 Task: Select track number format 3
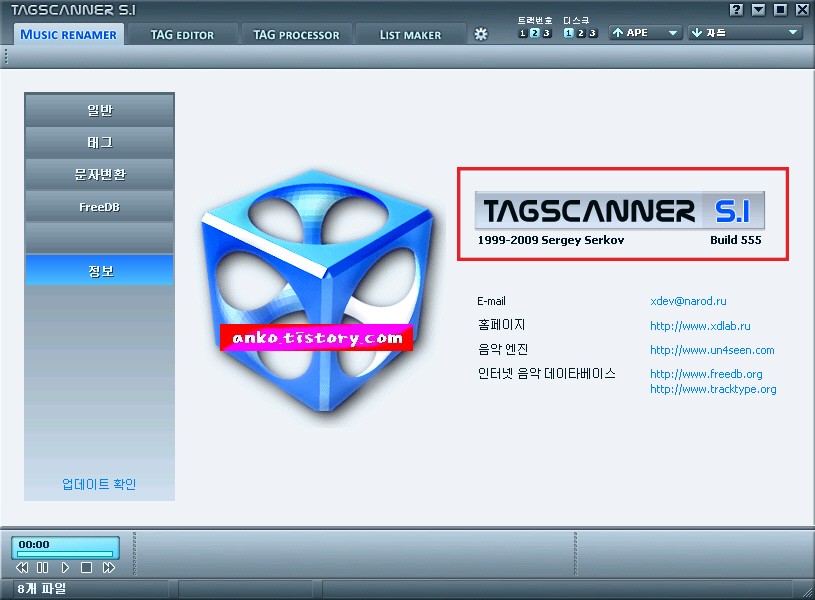pyautogui.click(x=546, y=33)
